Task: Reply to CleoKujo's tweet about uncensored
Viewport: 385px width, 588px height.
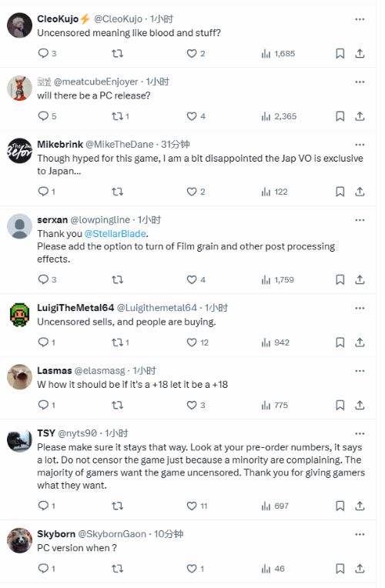Action: pyautogui.click(x=47, y=53)
